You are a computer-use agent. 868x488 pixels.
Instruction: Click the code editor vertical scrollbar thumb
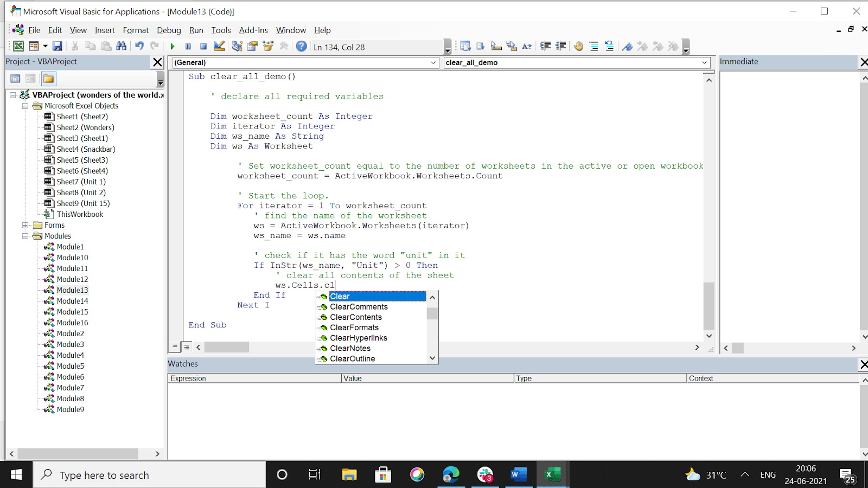click(709, 306)
